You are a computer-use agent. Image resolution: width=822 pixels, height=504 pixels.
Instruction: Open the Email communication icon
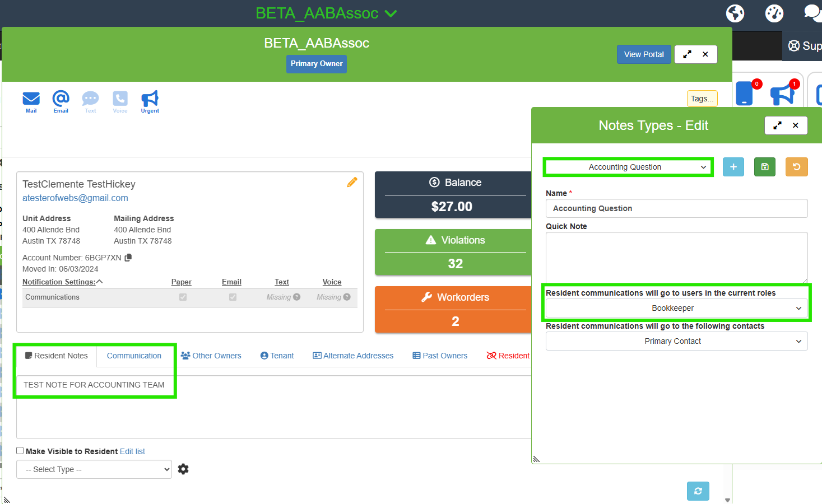(x=61, y=100)
